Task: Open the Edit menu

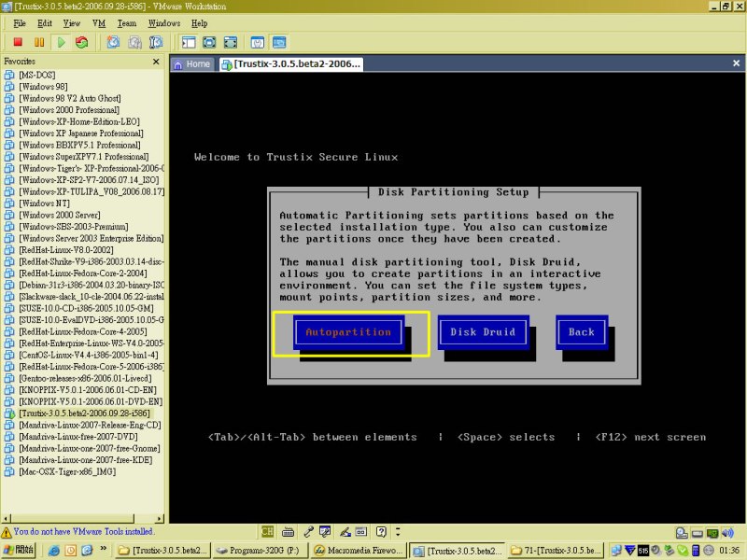Action: tap(45, 23)
